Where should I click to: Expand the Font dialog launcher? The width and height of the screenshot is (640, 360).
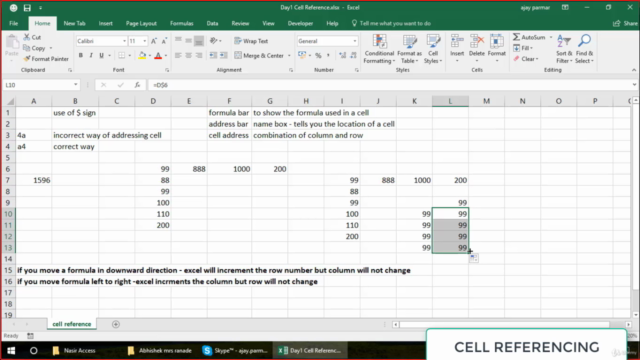click(x=167, y=70)
